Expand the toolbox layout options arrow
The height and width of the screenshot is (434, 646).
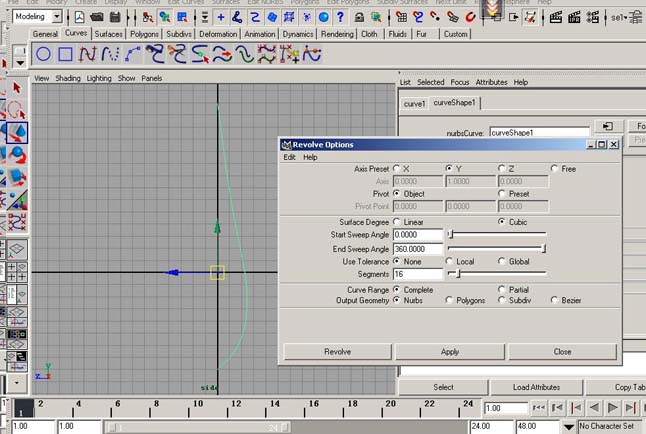click(16, 383)
